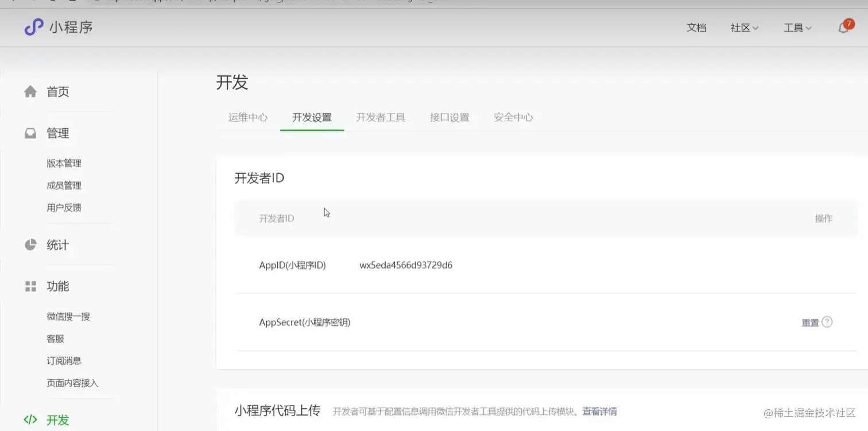Open the 文档 link in header
This screenshot has width=868, height=431.
696,28
